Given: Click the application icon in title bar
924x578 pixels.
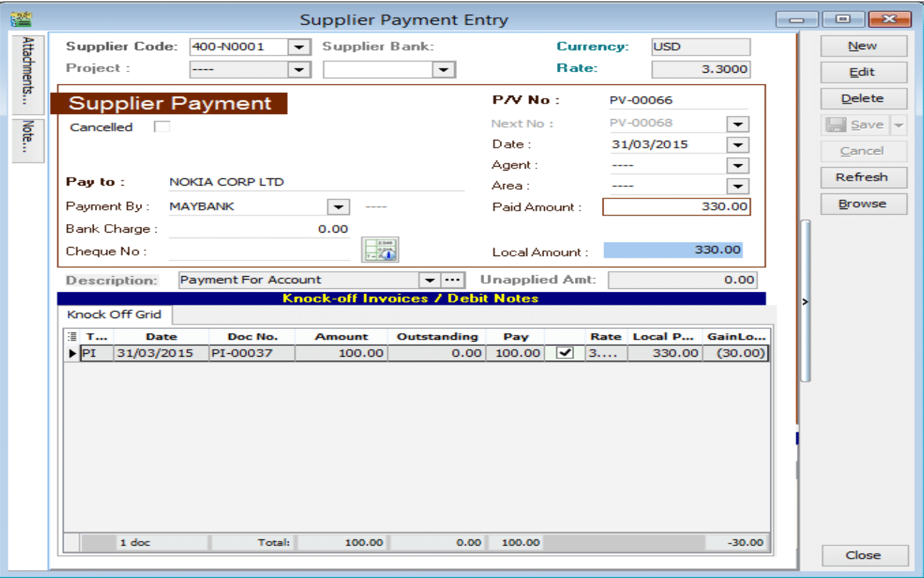Looking at the screenshot, I should click(23, 18).
